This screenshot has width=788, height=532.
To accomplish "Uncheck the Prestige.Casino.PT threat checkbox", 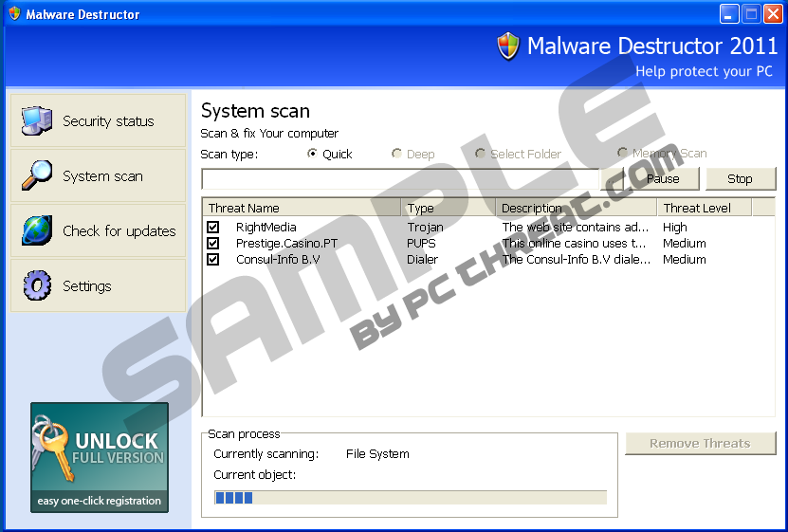I will coord(213,243).
